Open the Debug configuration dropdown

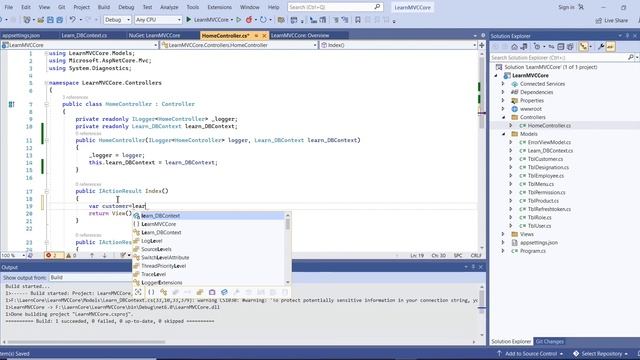117,20
